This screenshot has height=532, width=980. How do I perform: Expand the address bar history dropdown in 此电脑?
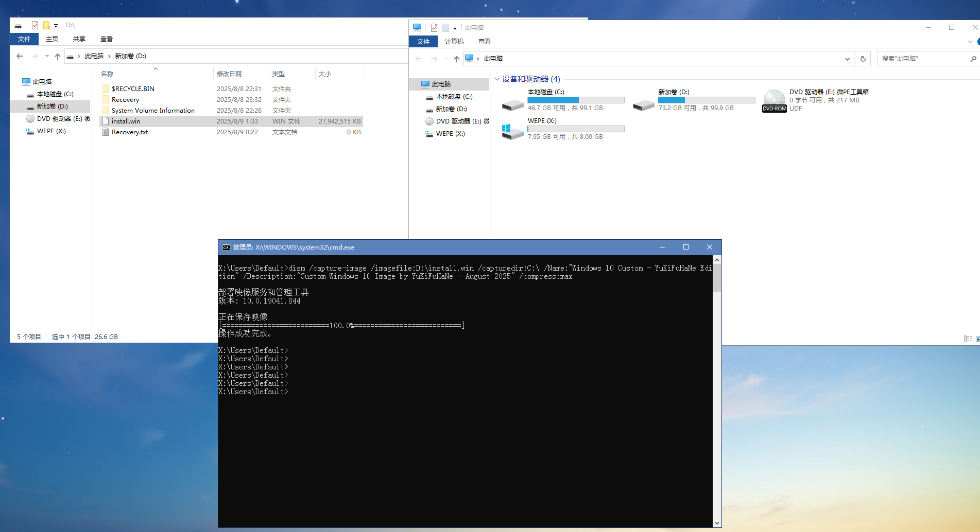click(847, 59)
